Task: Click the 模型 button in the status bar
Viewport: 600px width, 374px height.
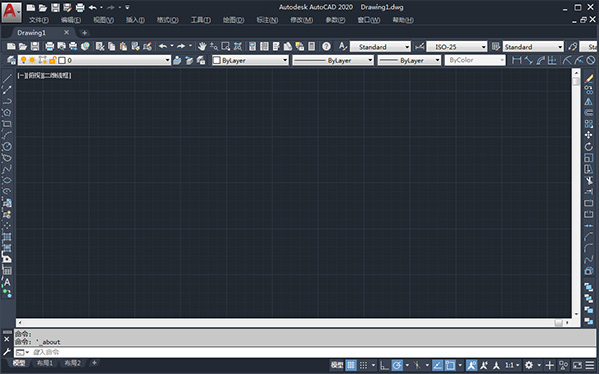Action: pos(337,365)
